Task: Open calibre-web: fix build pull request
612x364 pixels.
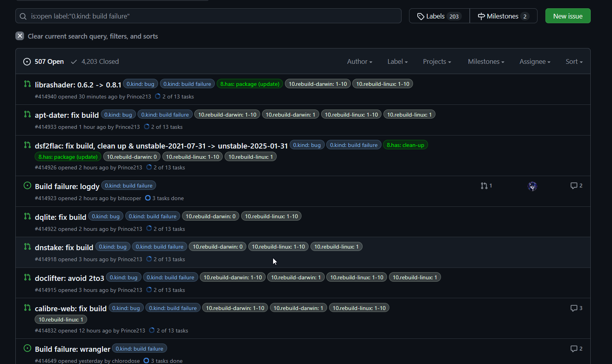Action: [71, 308]
